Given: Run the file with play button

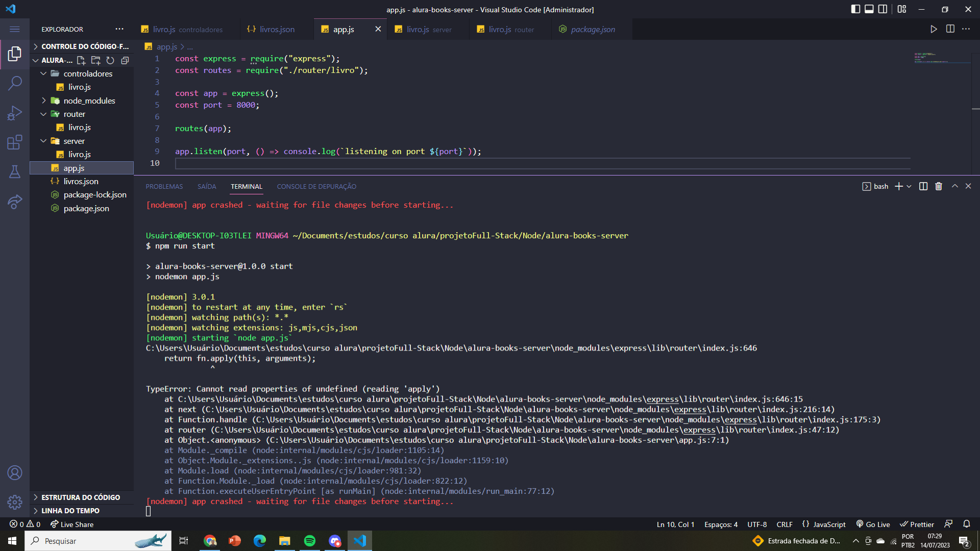Looking at the screenshot, I should pyautogui.click(x=934, y=29).
